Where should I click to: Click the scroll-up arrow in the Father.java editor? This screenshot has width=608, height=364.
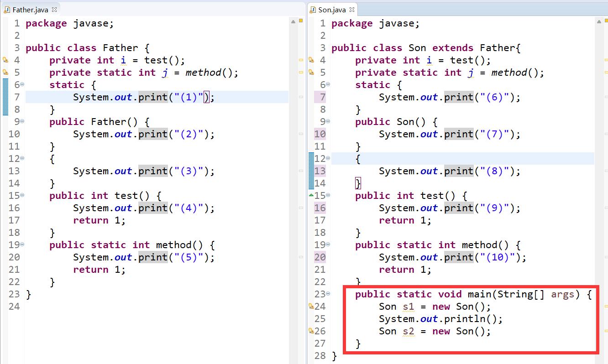[x=294, y=21]
